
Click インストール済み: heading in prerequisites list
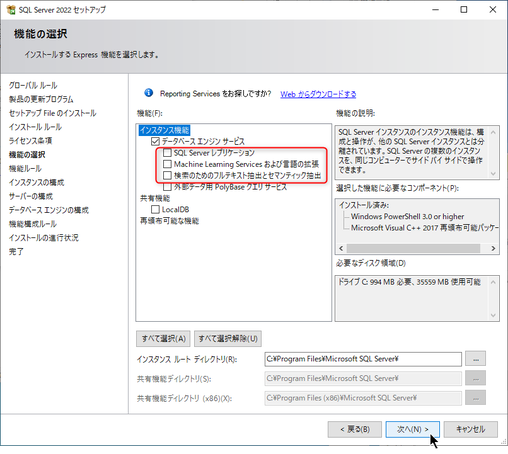point(364,205)
